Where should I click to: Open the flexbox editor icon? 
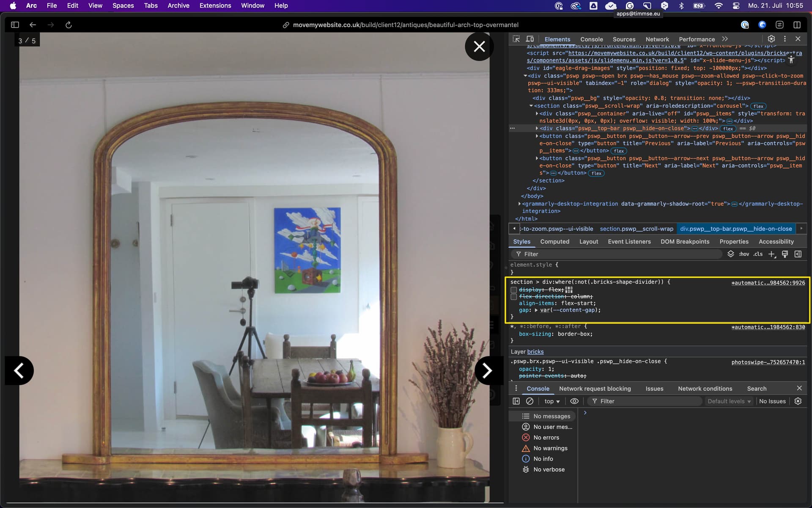(569, 290)
